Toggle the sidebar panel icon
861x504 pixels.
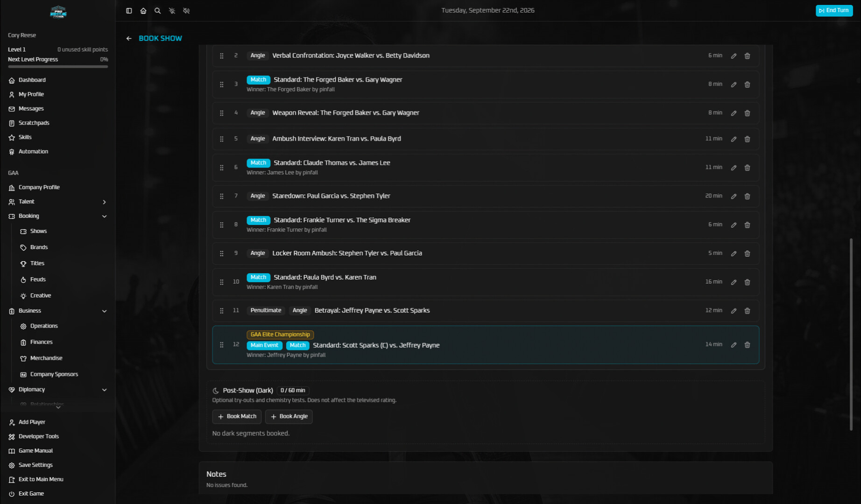tap(129, 11)
